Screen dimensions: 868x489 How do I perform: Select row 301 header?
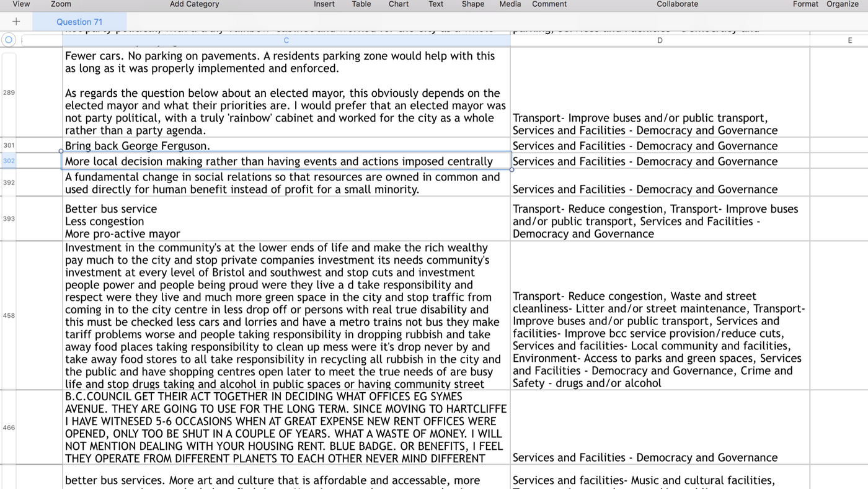(9, 145)
